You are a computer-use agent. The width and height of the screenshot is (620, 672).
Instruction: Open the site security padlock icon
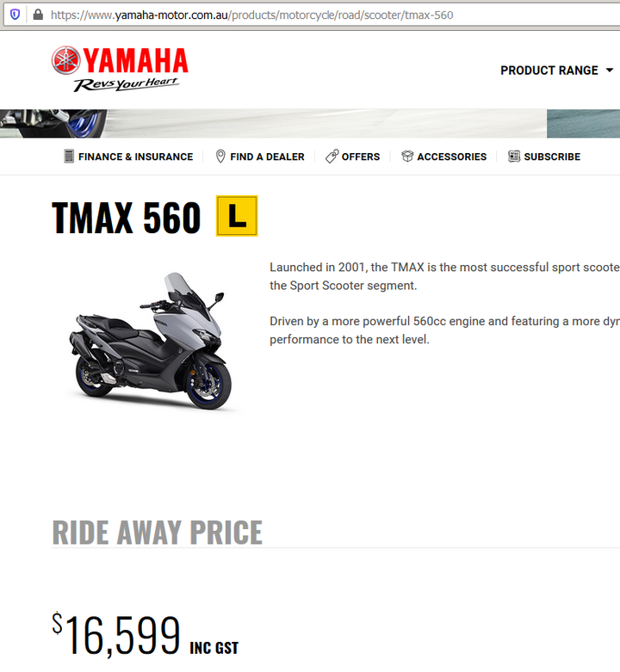pyautogui.click(x=38, y=15)
